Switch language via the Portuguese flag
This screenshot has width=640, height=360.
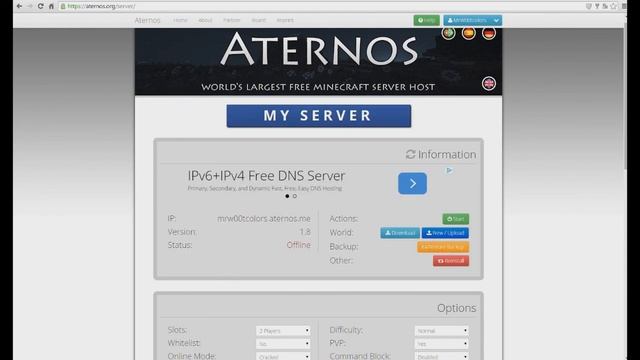(x=449, y=33)
